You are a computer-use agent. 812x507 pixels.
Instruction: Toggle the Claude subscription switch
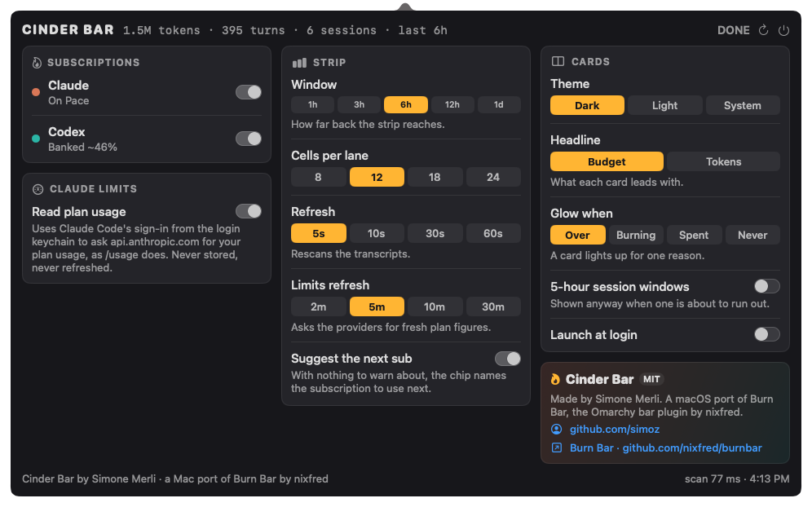point(249,92)
